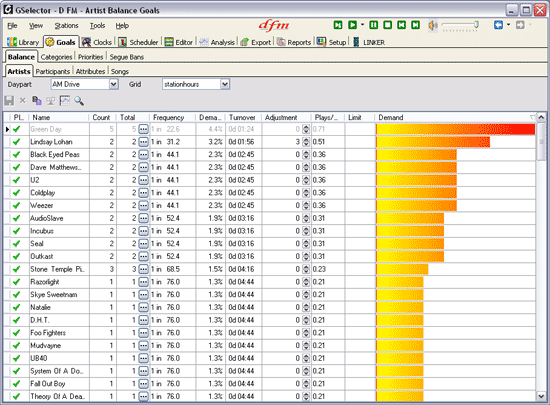Toggle the check mark for Incubus
The image size is (550, 405).
[16, 231]
